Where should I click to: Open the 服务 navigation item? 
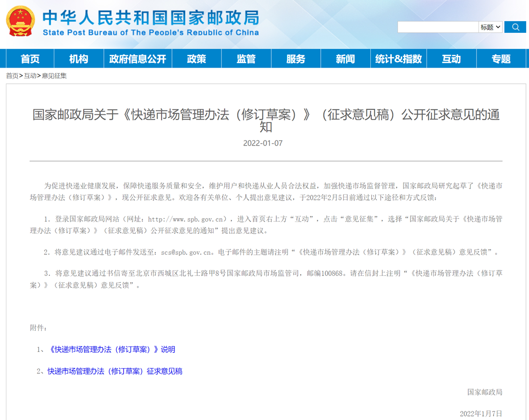click(295, 59)
